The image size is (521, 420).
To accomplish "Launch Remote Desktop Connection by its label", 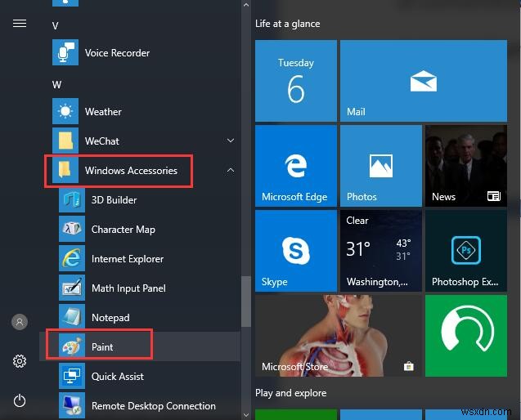I will click(x=154, y=406).
